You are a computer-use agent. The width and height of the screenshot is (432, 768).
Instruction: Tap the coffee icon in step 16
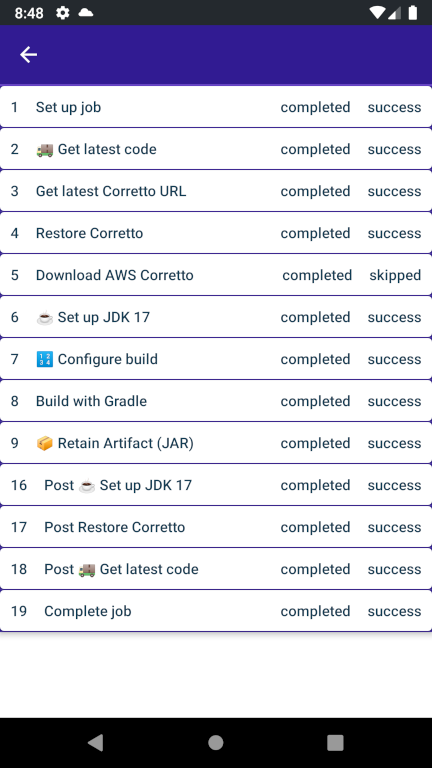[x=87, y=485]
